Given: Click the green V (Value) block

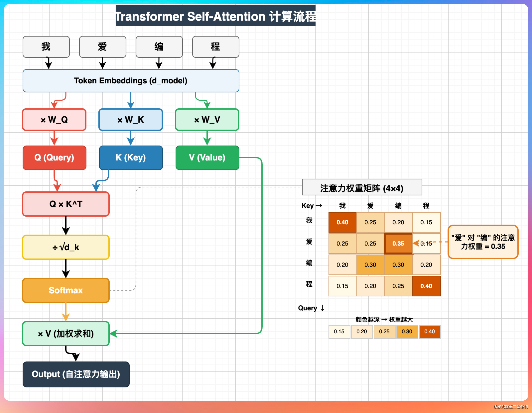Looking at the screenshot, I should [x=207, y=157].
